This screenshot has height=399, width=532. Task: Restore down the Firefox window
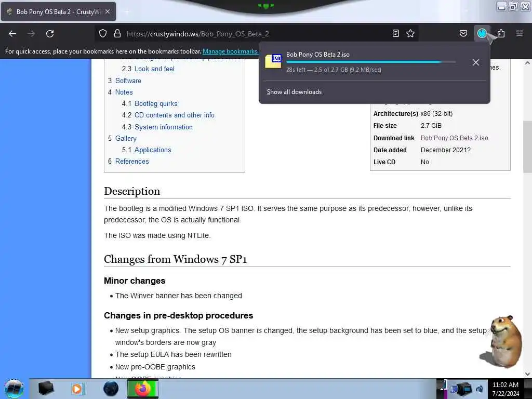513,6
